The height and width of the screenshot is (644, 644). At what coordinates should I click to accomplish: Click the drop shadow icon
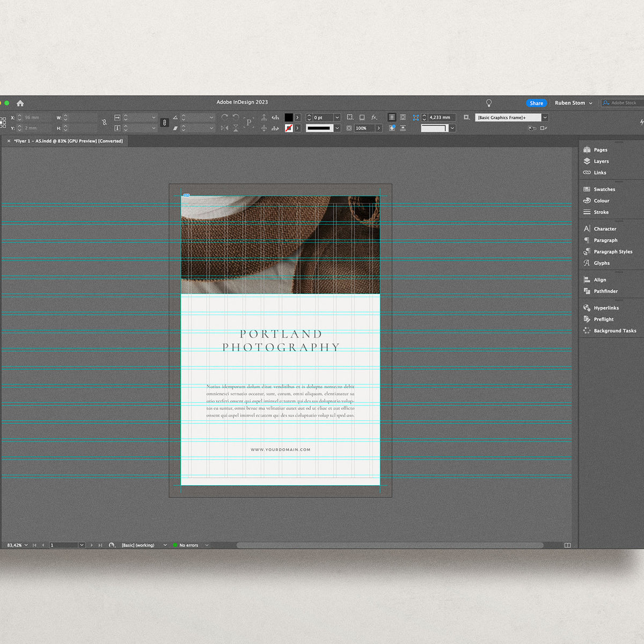coord(362,117)
